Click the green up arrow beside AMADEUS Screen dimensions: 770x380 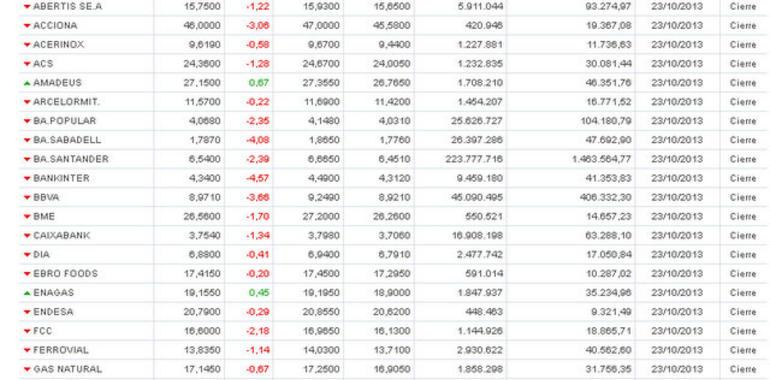[27, 83]
